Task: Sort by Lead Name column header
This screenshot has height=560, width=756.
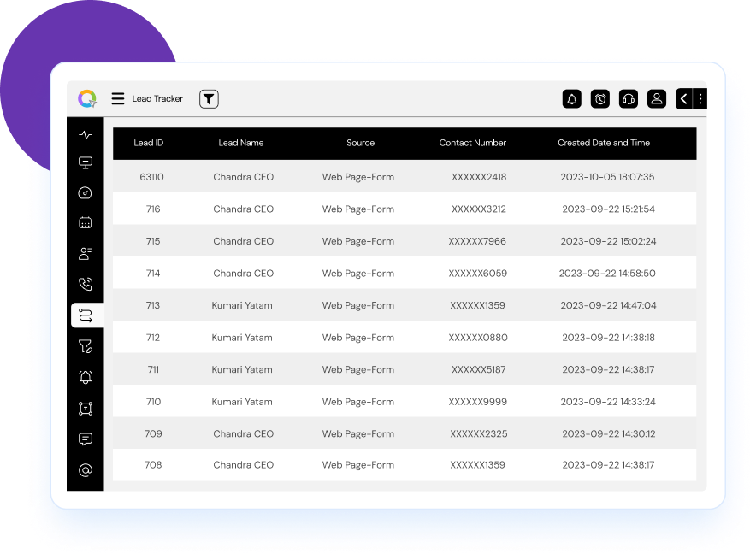Action: [x=241, y=143]
